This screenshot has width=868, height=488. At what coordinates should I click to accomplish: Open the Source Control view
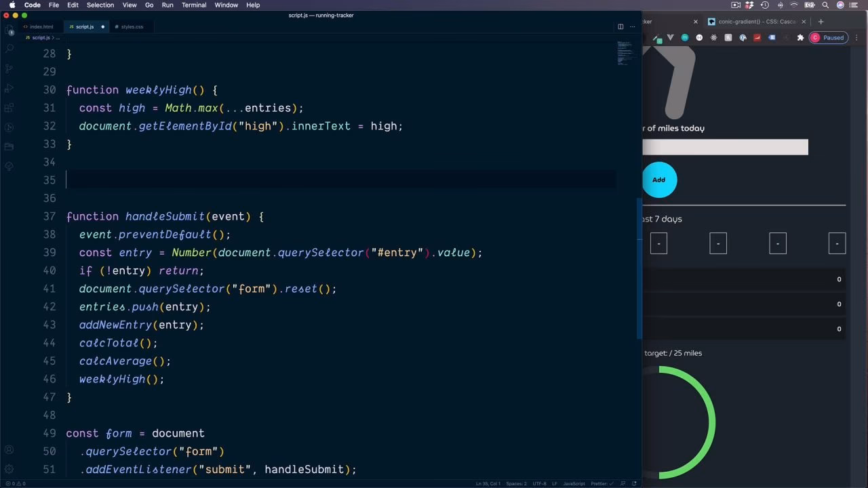coord(9,68)
